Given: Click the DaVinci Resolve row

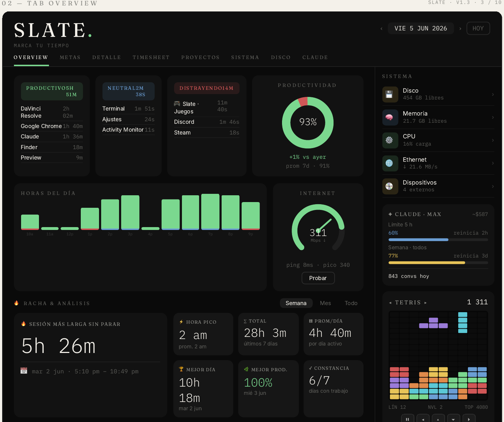Looking at the screenshot, I should point(52,112).
